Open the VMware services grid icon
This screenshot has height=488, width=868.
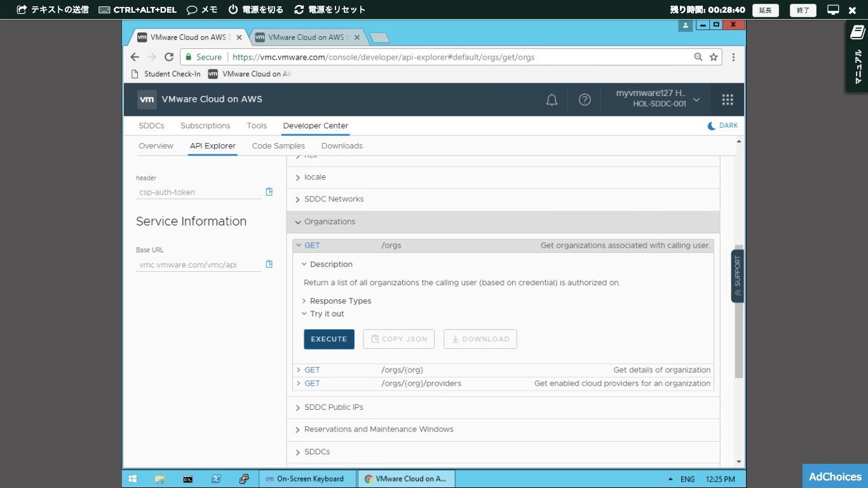point(728,100)
